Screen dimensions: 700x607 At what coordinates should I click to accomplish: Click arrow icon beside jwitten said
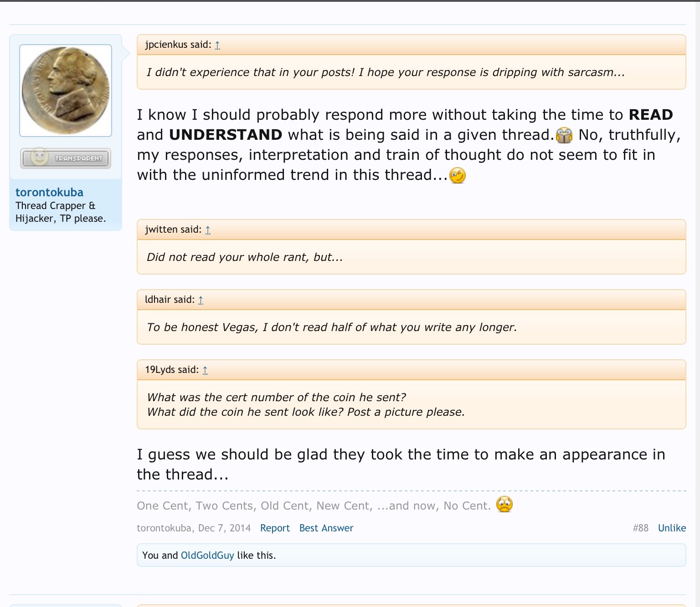(208, 230)
